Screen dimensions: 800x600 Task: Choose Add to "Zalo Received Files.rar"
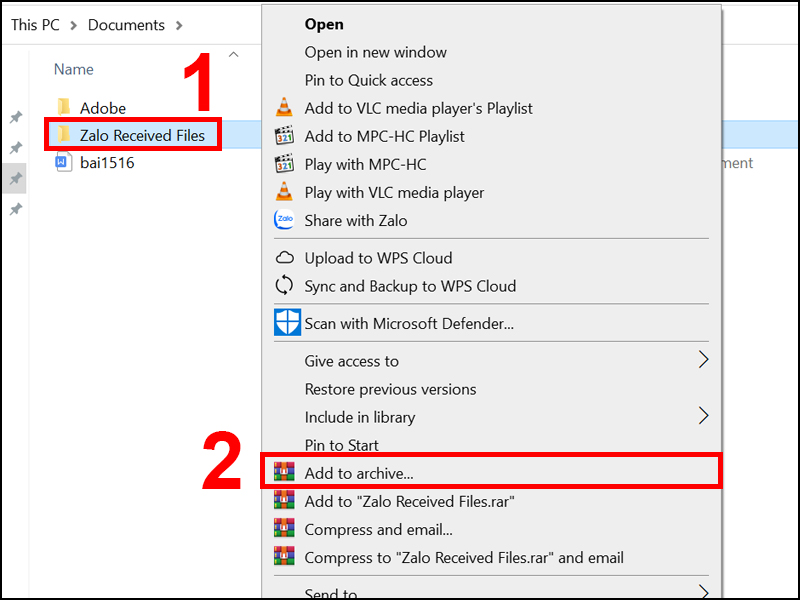(x=409, y=501)
